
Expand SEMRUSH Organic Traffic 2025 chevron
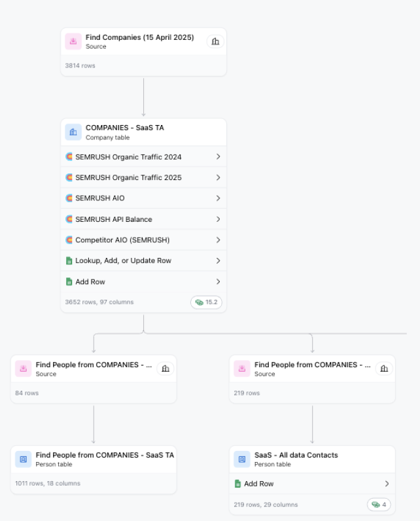tap(218, 177)
